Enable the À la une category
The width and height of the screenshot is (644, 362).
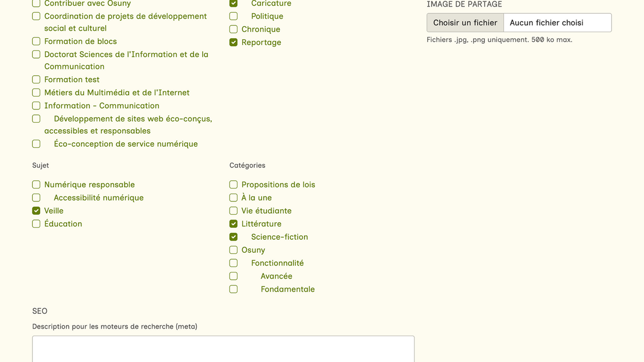pos(233,198)
